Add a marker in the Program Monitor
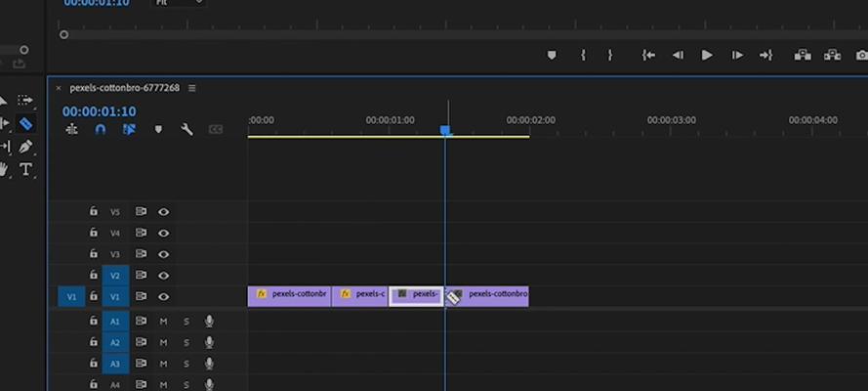868x391 pixels. click(x=552, y=56)
